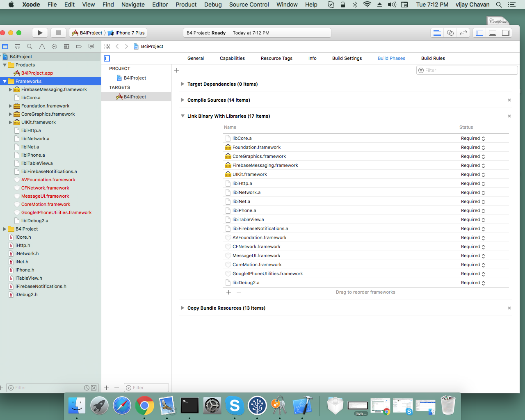Select the Standard editor button
525x420 pixels.
tap(437, 33)
